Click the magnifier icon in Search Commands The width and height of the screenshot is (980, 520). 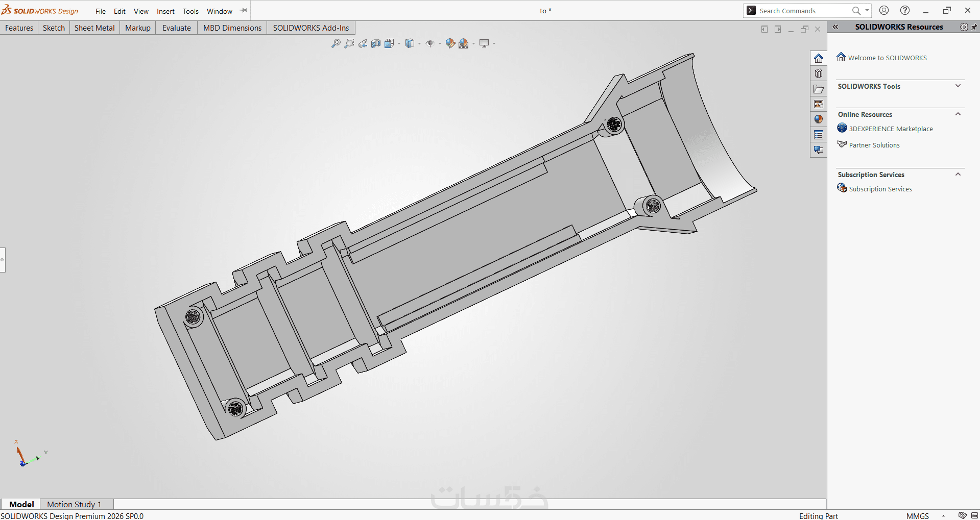tap(856, 11)
